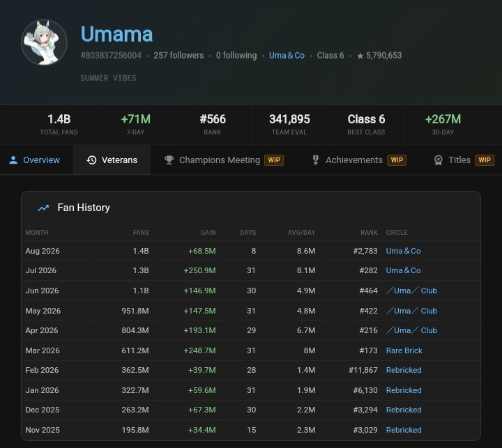Click the Nov 2025 month cell
The image size is (502, 448).
(x=43, y=430)
